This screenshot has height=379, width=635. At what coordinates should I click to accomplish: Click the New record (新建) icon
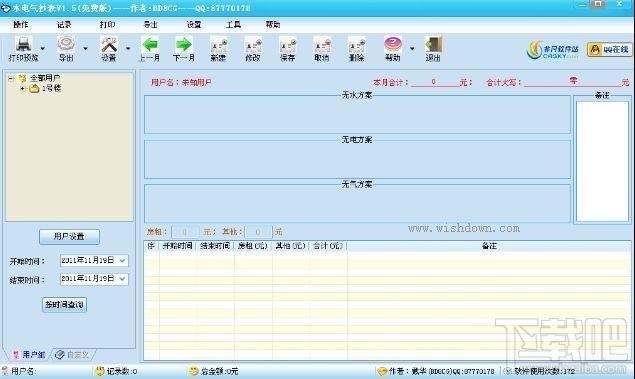coord(218,49)
